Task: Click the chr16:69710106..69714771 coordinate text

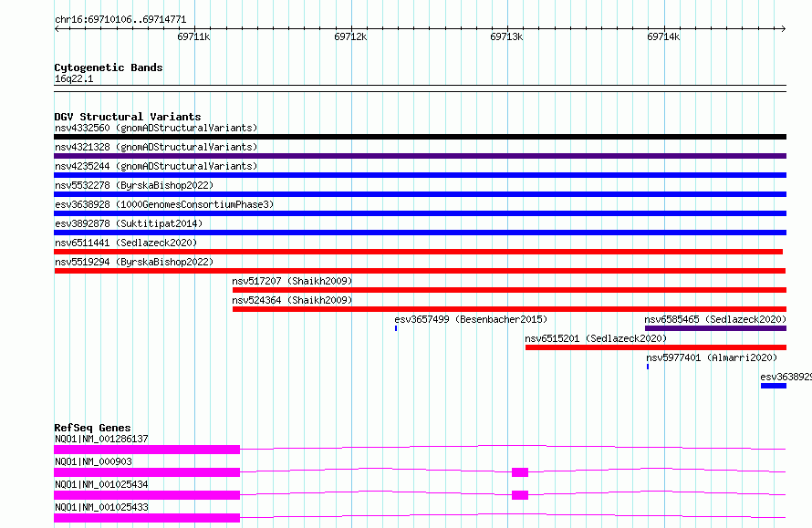Action: click(x=120, y=20)
